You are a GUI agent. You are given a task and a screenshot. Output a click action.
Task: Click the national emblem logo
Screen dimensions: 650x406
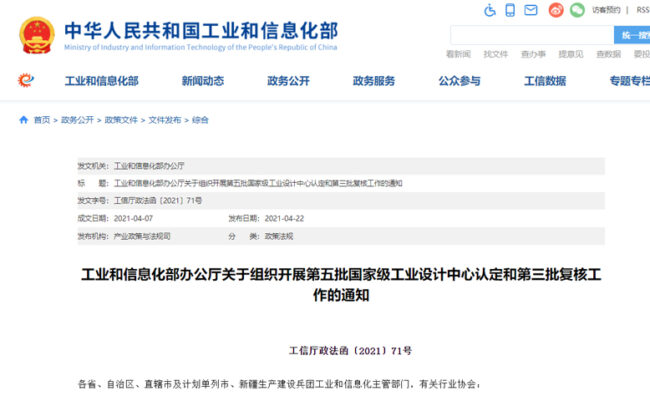37,35
